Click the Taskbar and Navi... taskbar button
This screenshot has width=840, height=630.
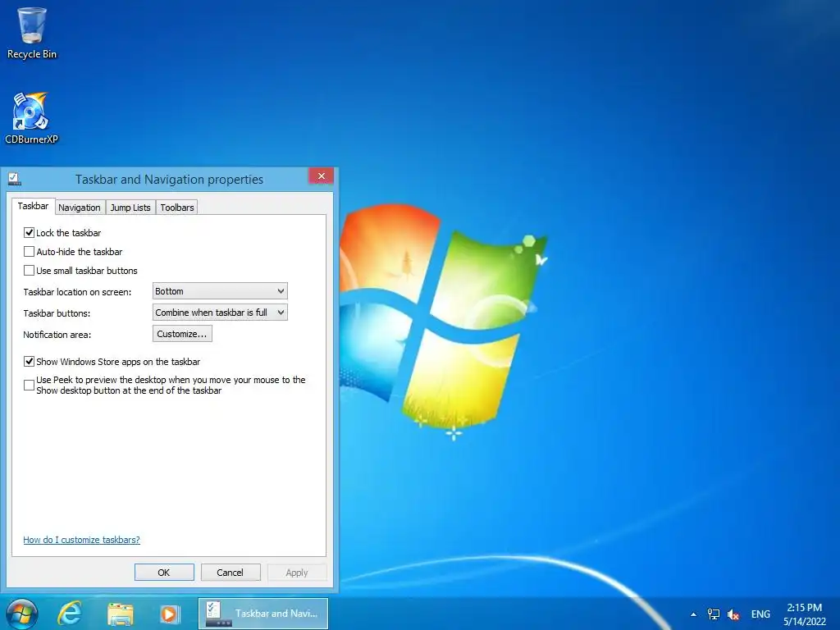click(x=263, y=614)
